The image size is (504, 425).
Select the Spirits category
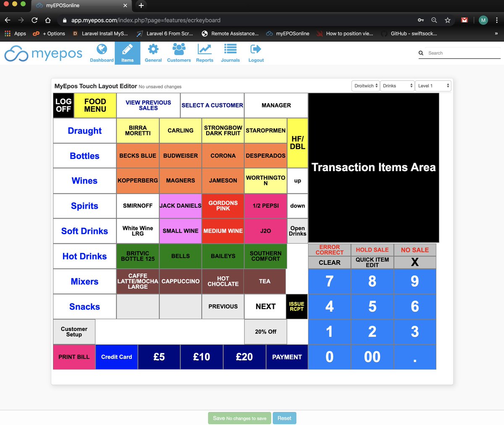coord(84,206)
